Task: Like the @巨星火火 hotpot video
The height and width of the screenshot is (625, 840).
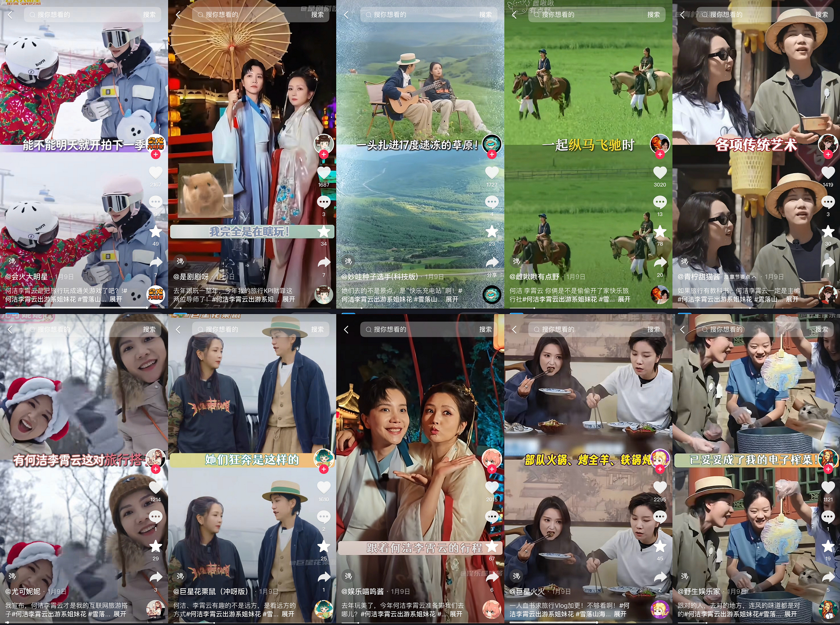Action: pyautogui.click(x=660, y=487)
